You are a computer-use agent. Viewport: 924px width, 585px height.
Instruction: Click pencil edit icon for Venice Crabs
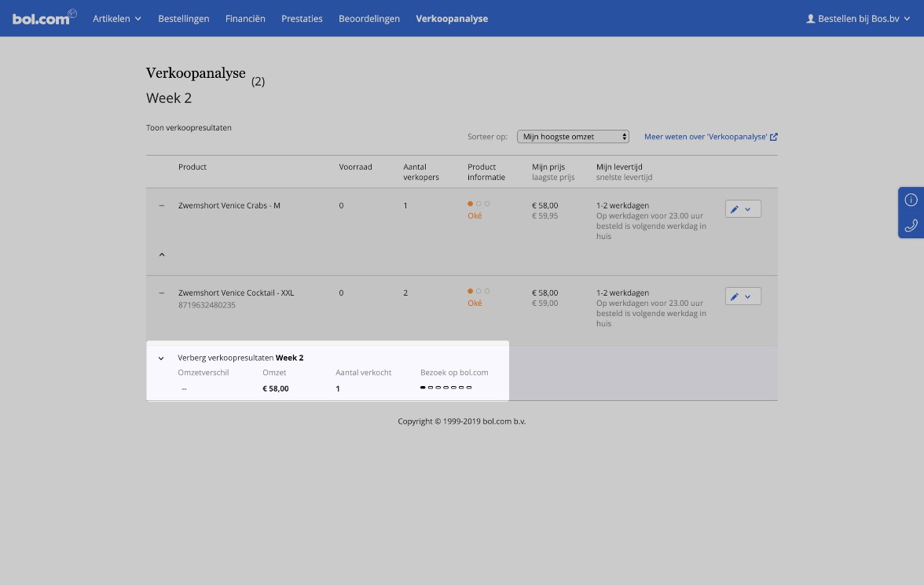point(735,209)
